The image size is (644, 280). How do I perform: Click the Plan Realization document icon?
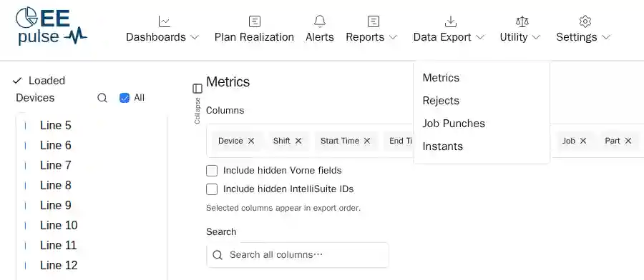tap(255, 21)
